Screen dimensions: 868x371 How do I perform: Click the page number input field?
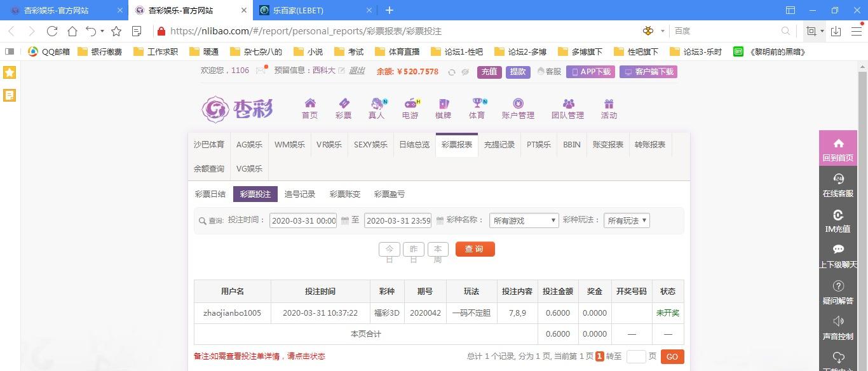coord(636,357)
